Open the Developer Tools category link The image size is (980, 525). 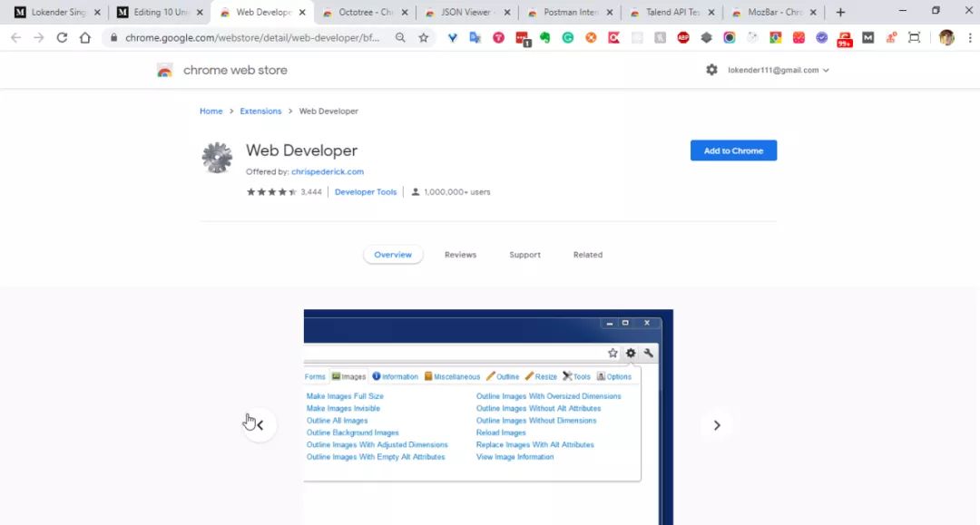pos(366,191)
